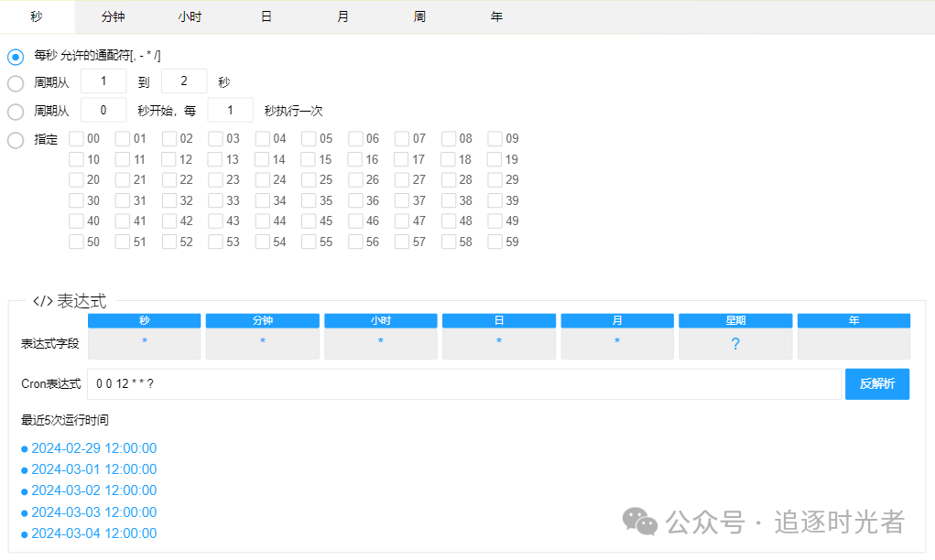The image size is (935, 560).
Task: Click the 秒 header in 表达式字段 row
Action: [x=144, y=320]
